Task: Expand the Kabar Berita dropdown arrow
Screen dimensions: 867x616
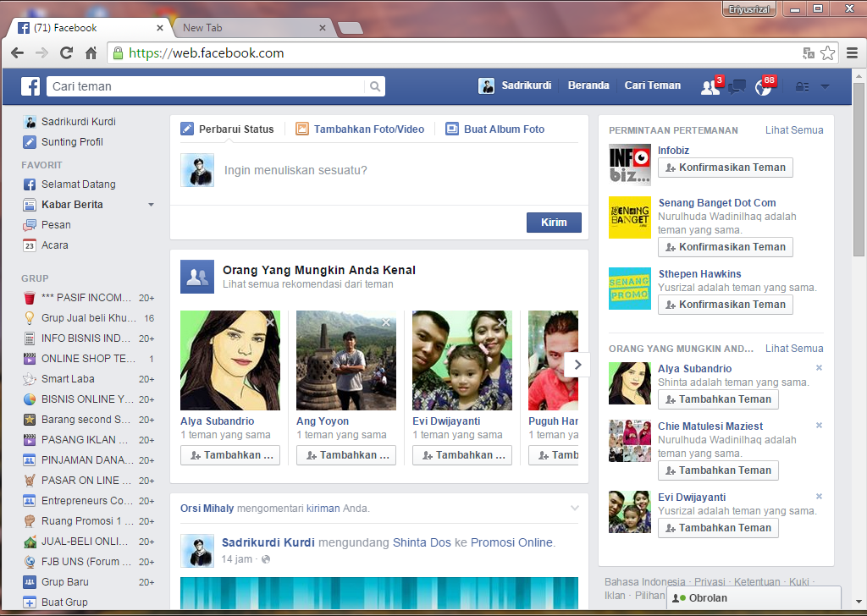Action: [x=151, y=205]
